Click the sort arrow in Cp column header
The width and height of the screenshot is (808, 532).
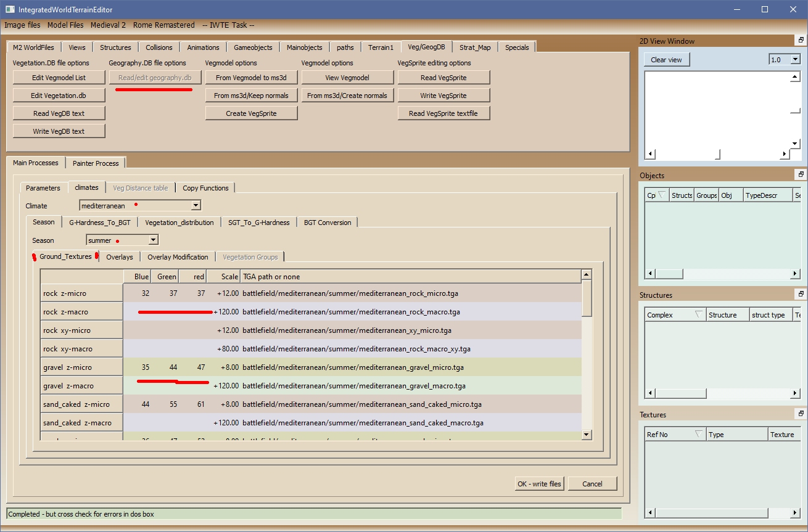pyautogui.click(x=662, y=195)
